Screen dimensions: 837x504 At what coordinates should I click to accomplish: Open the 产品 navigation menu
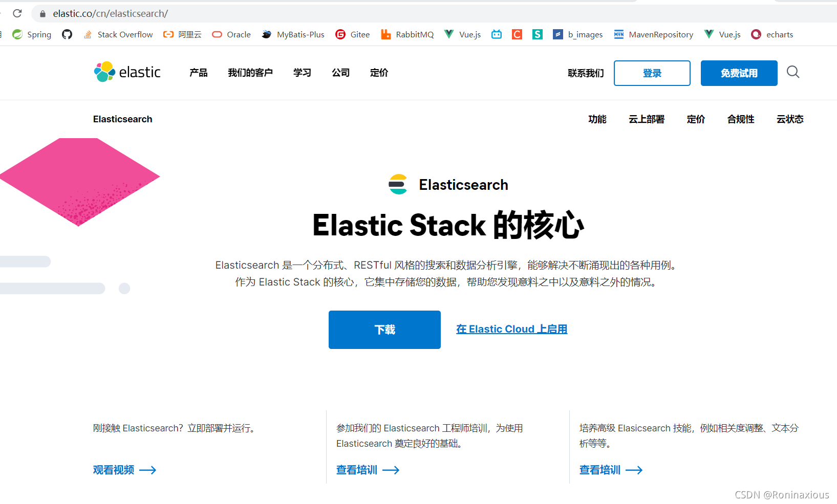point(198,73)
